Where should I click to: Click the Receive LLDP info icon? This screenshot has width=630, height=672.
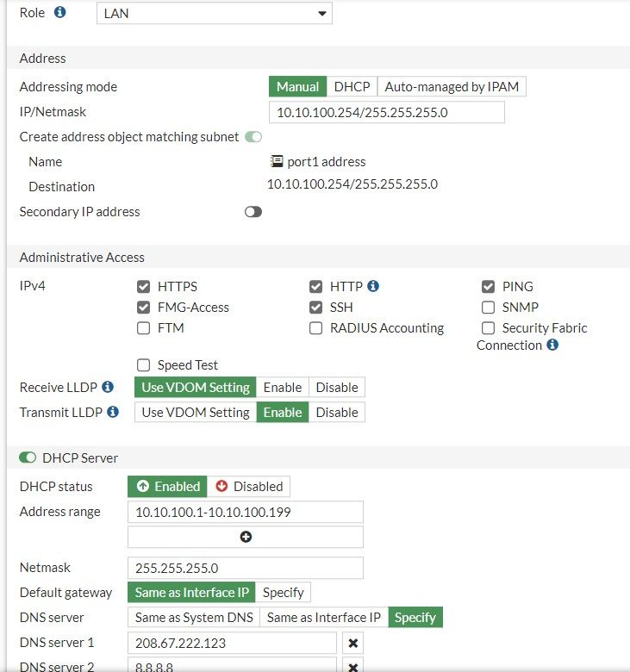(108, 388)
